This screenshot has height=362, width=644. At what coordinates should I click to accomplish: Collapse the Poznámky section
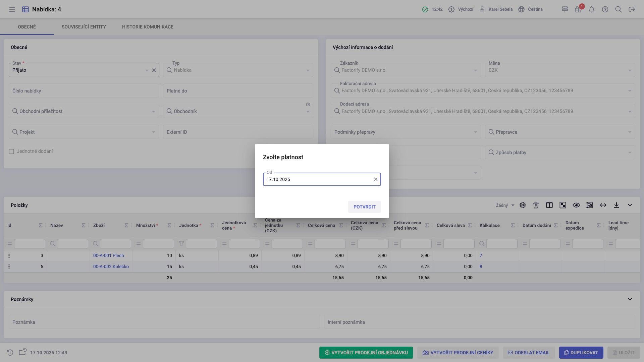click(630, 299)
